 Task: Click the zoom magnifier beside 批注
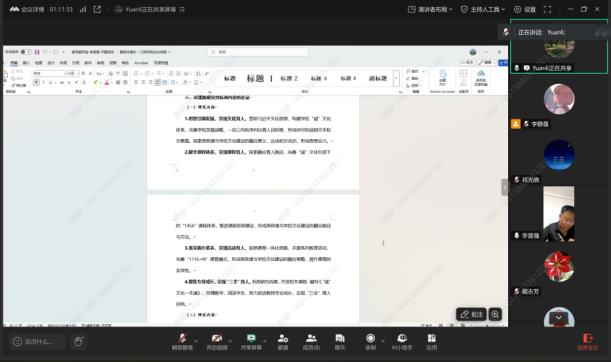click(x=495, y=314)
